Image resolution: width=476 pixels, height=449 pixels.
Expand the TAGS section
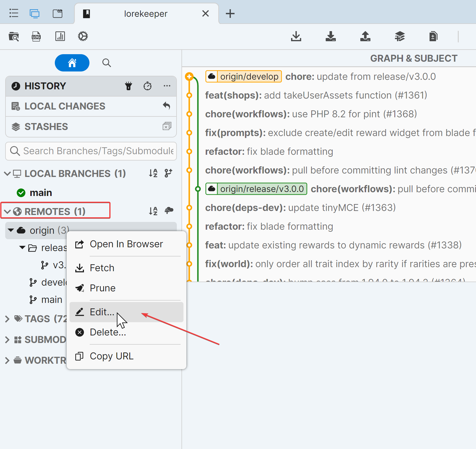(8, 319)
